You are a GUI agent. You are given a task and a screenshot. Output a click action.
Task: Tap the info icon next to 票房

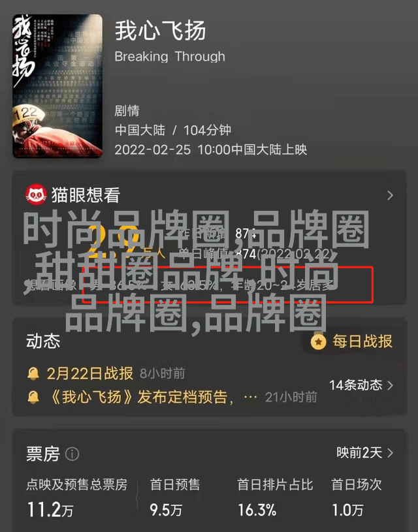(x=72, y=454)
